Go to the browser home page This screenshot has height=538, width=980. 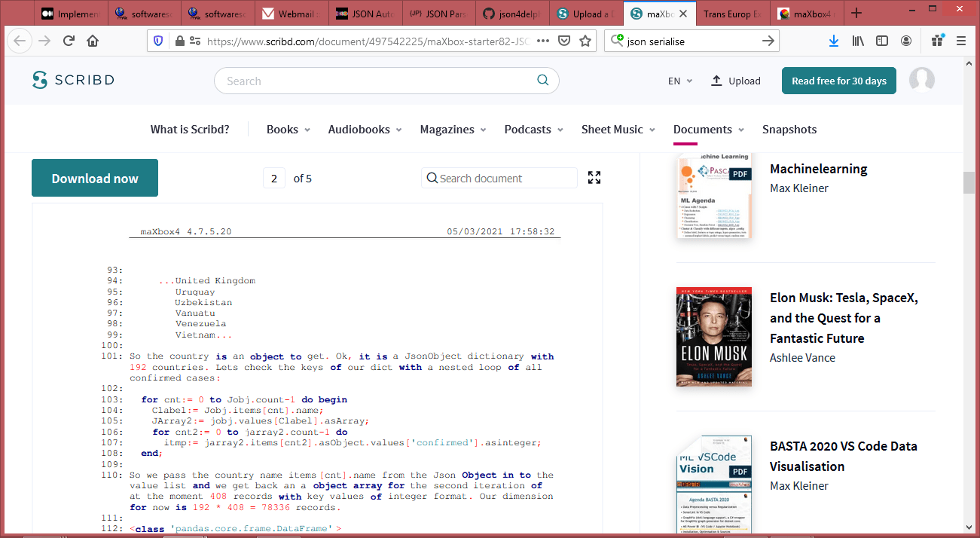click(x=93, y=41)
